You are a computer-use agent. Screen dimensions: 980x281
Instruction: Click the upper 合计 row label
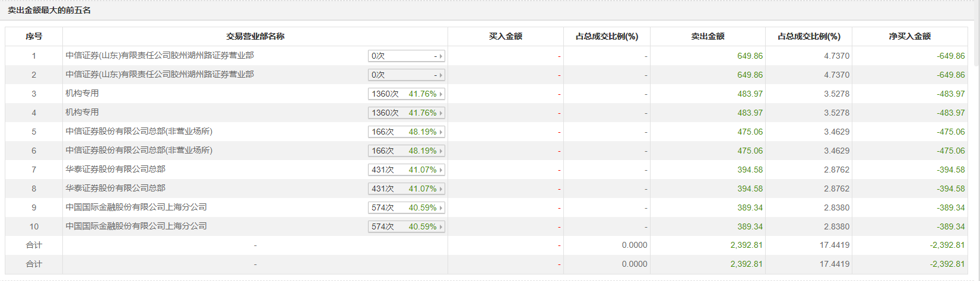point(34,245)
